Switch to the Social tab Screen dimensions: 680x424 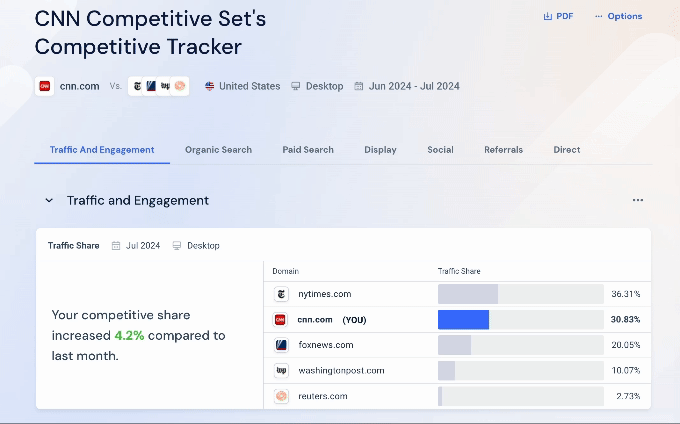click(x=440, y=150)
